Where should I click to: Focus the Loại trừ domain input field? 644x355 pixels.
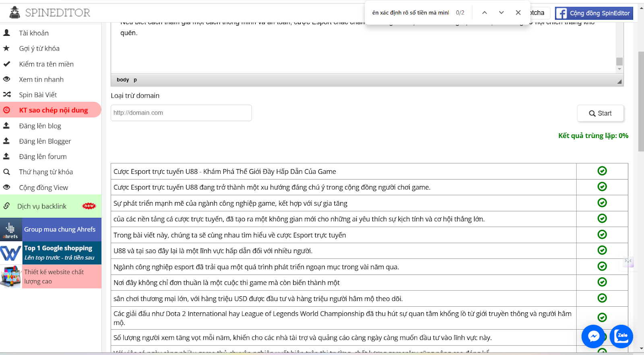coord(181,113)
